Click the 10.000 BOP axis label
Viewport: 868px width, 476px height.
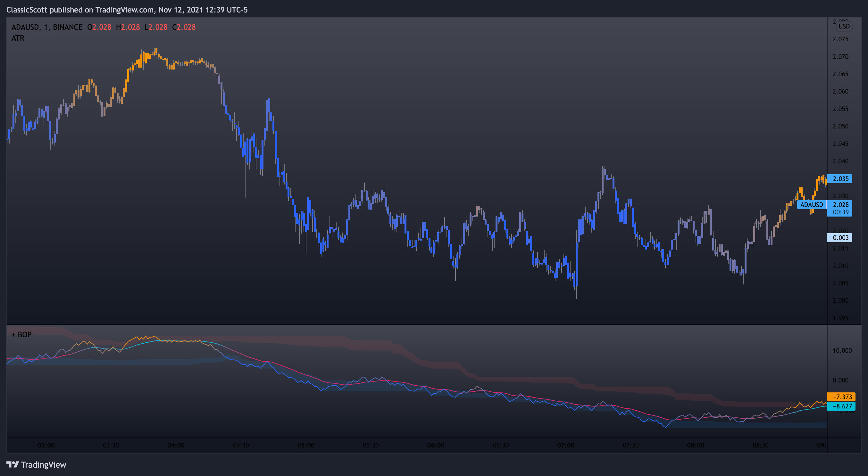coord(842,350)
